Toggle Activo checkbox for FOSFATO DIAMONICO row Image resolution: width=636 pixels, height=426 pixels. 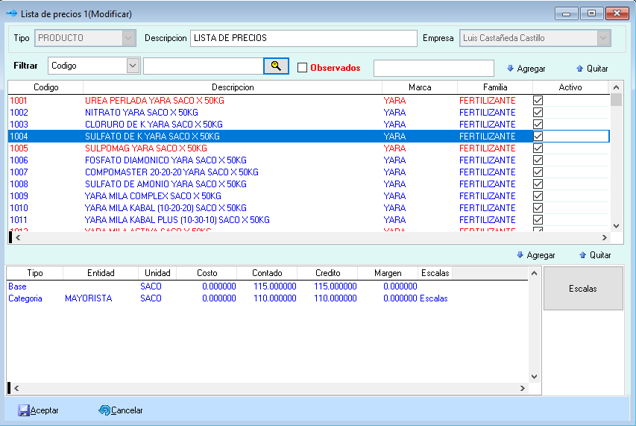(538, 160)
